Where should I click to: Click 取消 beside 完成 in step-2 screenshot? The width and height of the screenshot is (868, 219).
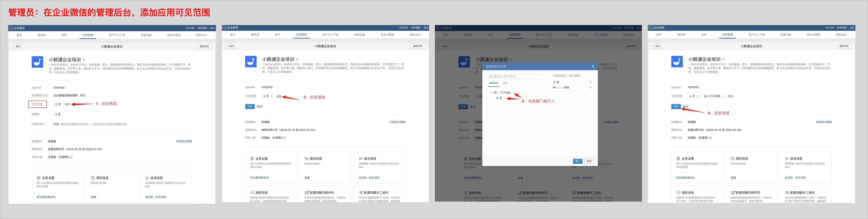pyautogui.click(x=259, y=107)
